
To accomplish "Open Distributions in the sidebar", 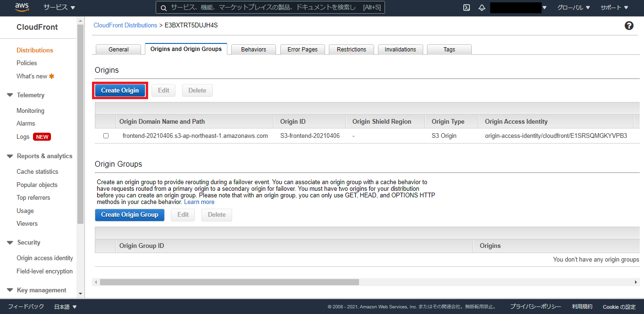I will tap(35, 51).
